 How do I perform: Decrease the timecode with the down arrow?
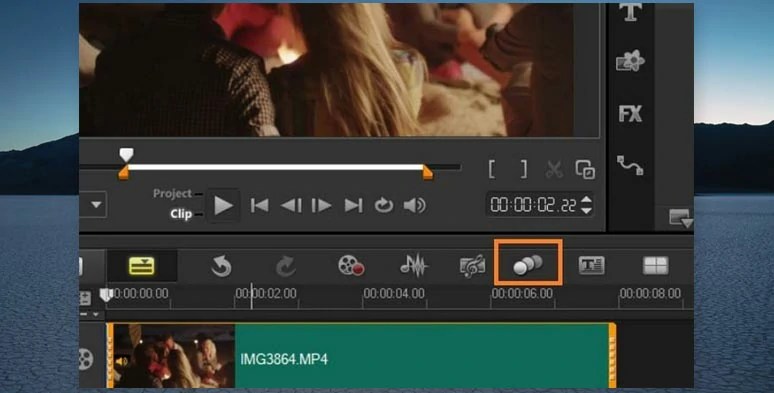[586, 211]
